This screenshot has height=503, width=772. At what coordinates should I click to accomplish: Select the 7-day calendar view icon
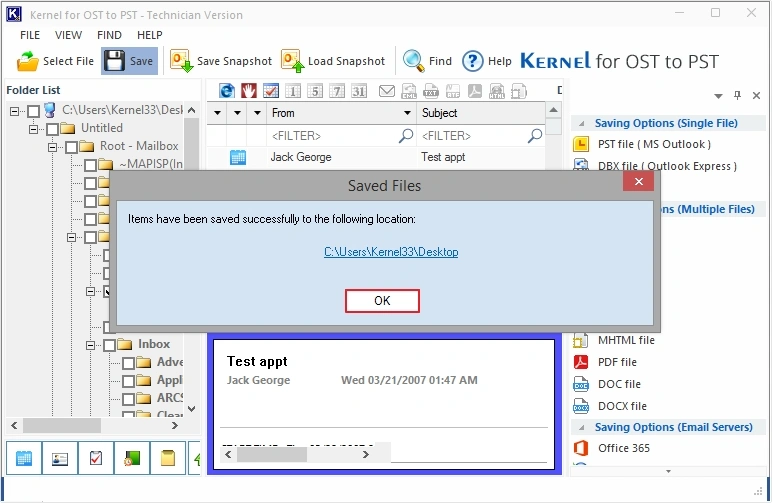click(x=337, y=91)
